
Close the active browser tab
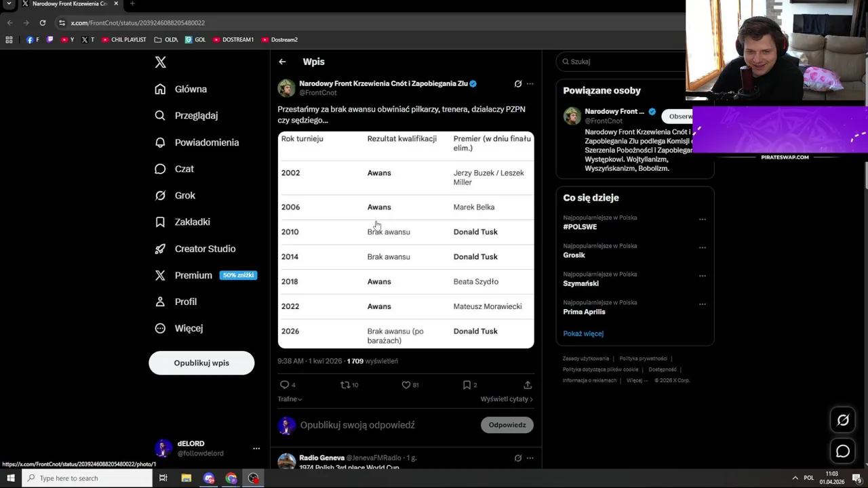point(116,4)
